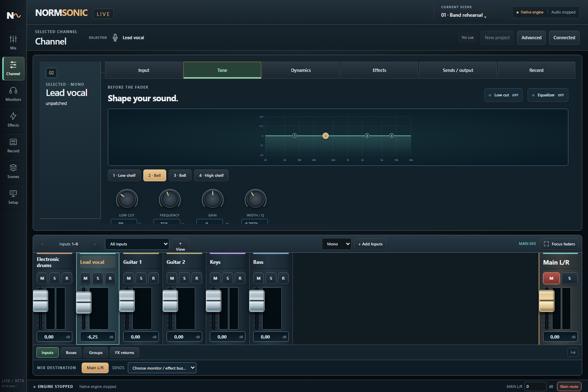Open the All inputs filter dropdown
Screen dimensions: 588x392
tap(137, 244)
